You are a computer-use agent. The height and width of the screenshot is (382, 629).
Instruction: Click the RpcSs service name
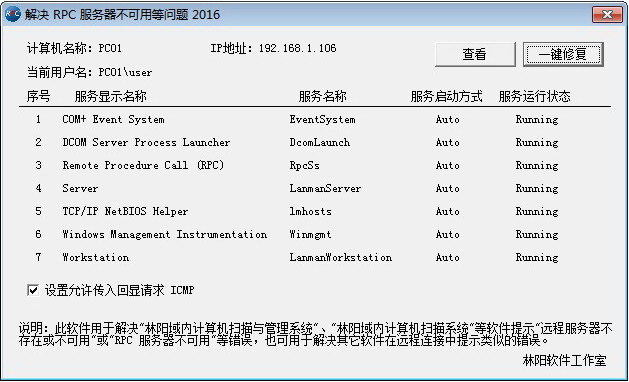click(x=304, y=166)
